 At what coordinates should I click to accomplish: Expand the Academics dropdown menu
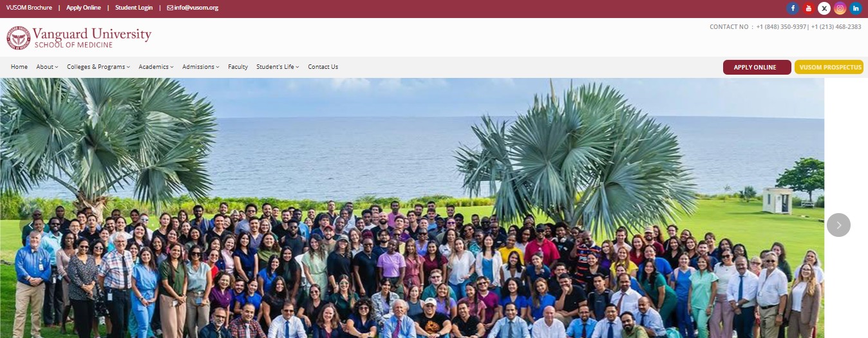(156, 67)
